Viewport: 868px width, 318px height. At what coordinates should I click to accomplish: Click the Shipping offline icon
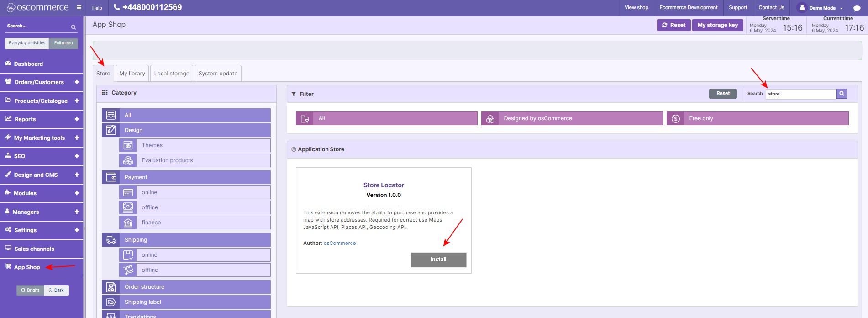point(128,270)
